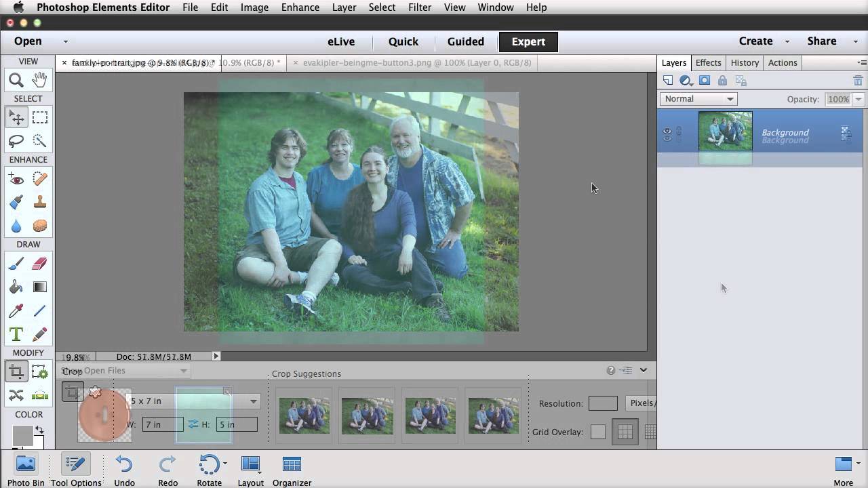The image size is (868, 488).
Task: Select the Clone Stamp tool
Action: (x=39, y=202)
